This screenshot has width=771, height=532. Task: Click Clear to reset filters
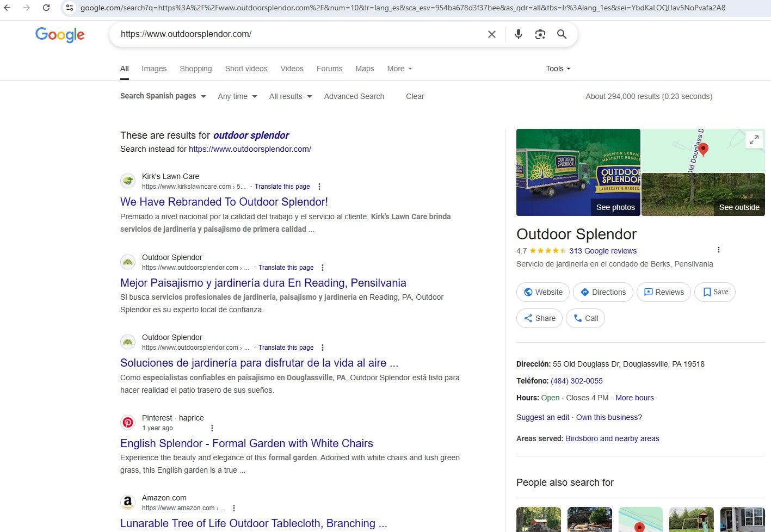pos(415,96)
